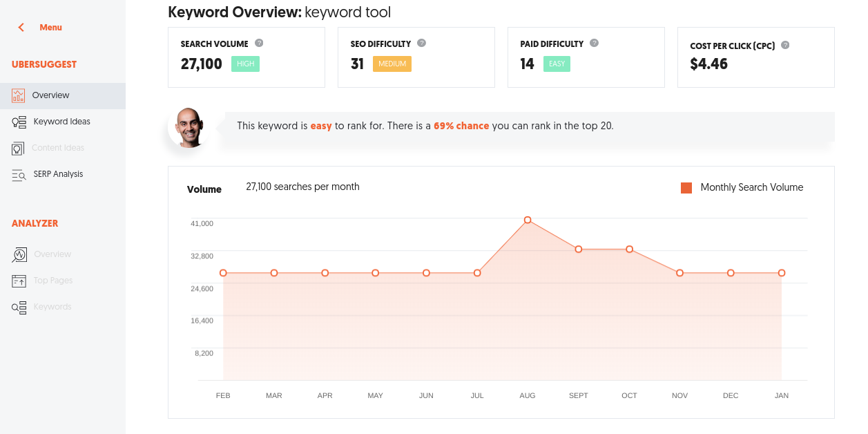Open the SEO Difficulty help icon

pos(422,43)
